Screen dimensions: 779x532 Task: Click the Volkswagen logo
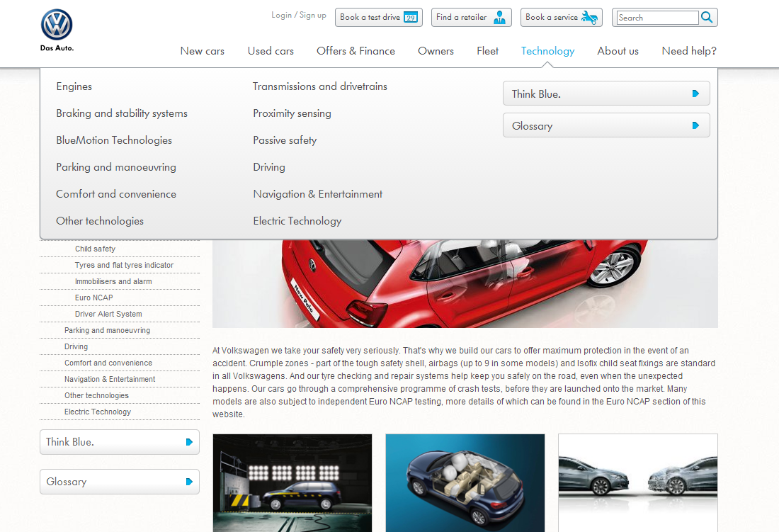pyautogui.click(x=57, y=25)
